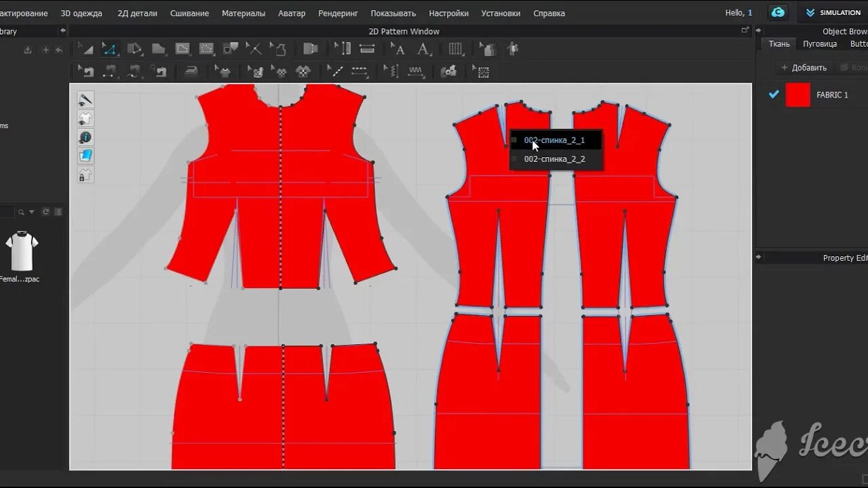Toggle sewing line visibility needle-eye icon
The width and height of the screenshot is (868, 488).
click(x=85, y=100)
